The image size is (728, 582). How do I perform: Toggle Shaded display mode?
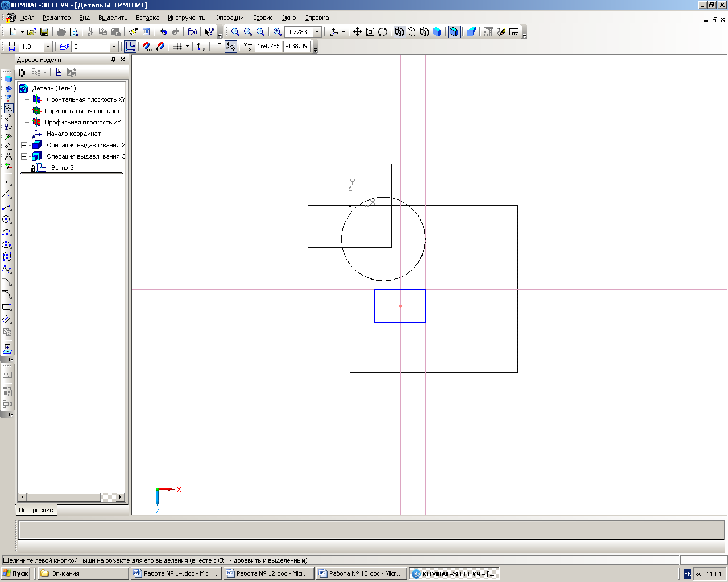[x=437, y=32]
